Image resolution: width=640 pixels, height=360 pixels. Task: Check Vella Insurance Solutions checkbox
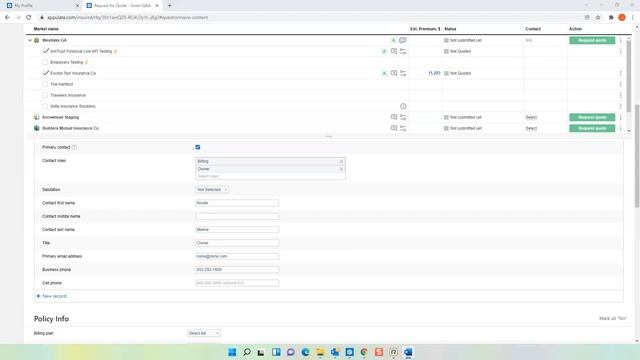45,106
